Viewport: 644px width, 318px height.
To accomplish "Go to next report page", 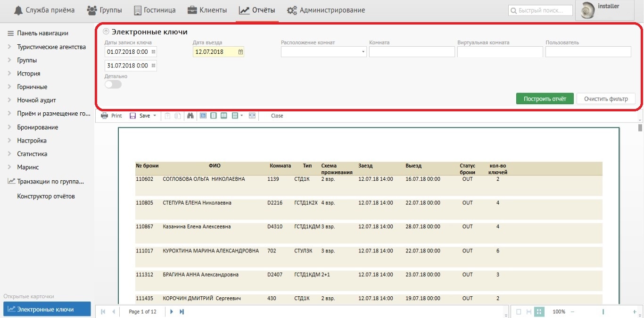I will (x=172, y=311).
